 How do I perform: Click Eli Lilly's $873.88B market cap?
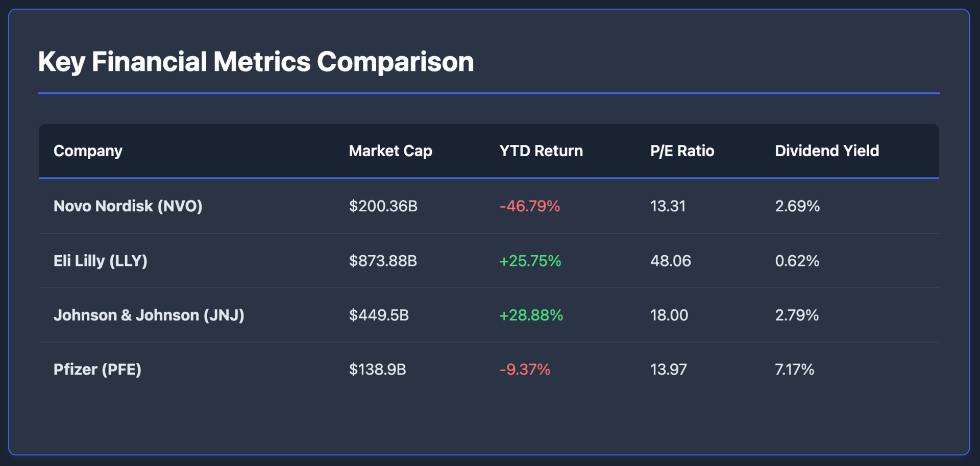[383, 261]
